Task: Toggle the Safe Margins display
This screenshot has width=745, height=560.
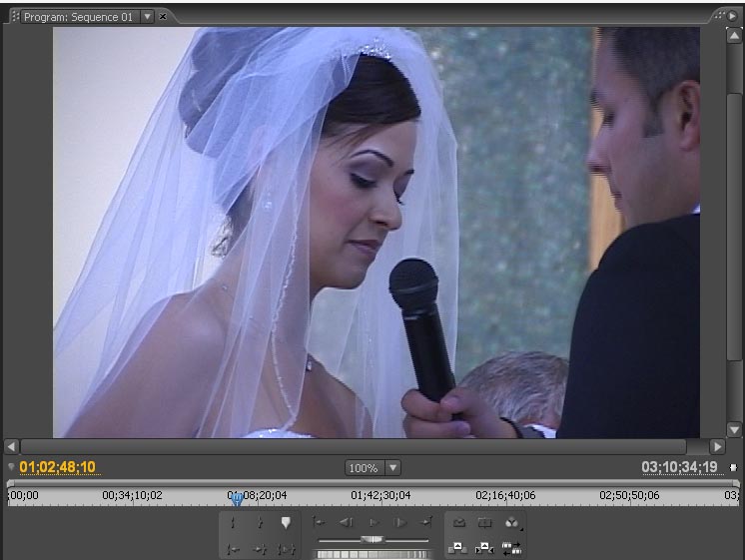Action: point(484,522)
